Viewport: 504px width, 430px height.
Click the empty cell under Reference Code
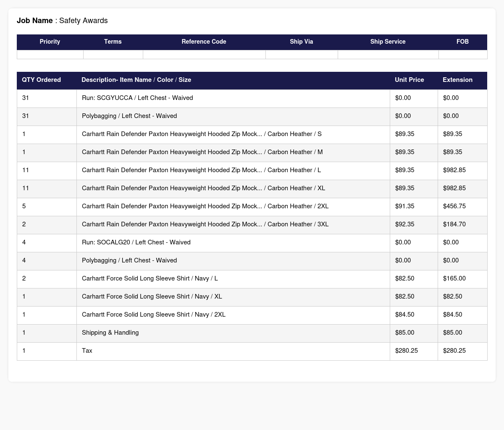pyautogui.click(x=204, y=55)
